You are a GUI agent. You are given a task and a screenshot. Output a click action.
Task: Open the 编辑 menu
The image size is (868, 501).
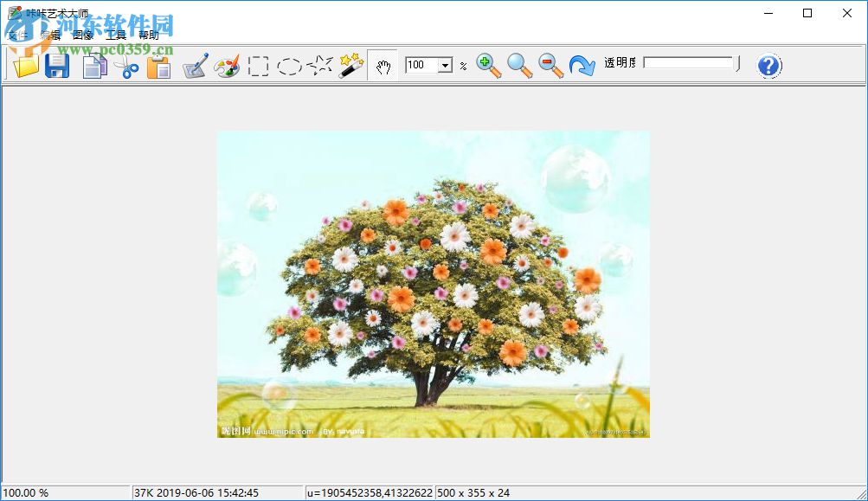point(50,35)
